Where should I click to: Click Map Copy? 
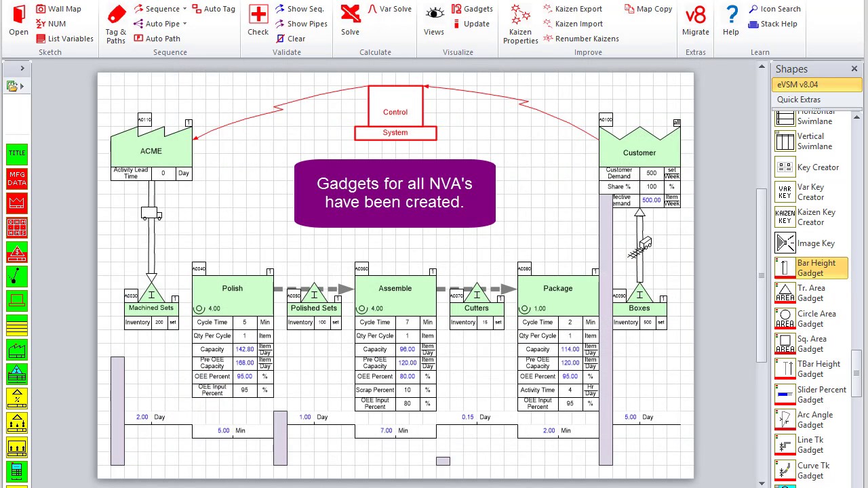point(648,9)
